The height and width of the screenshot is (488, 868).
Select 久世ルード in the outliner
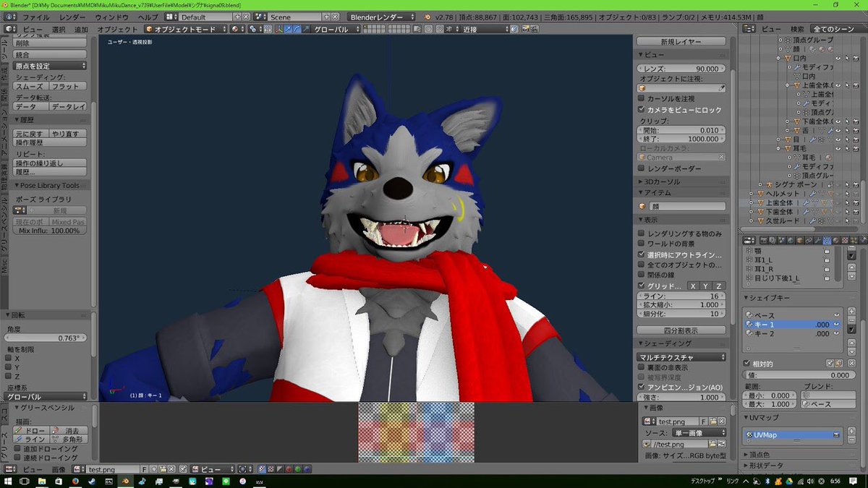(x=783, y=221)
